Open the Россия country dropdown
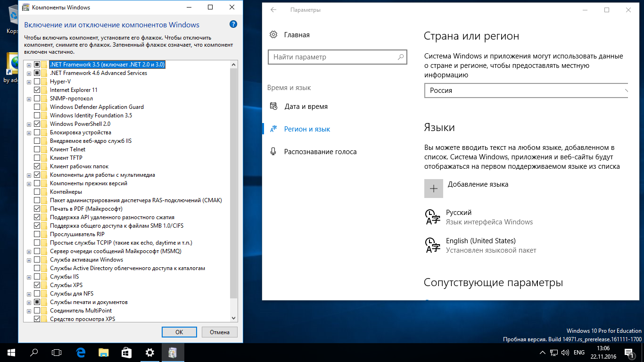The width and height of the screenshot is (644, 362). click(526, 90)
